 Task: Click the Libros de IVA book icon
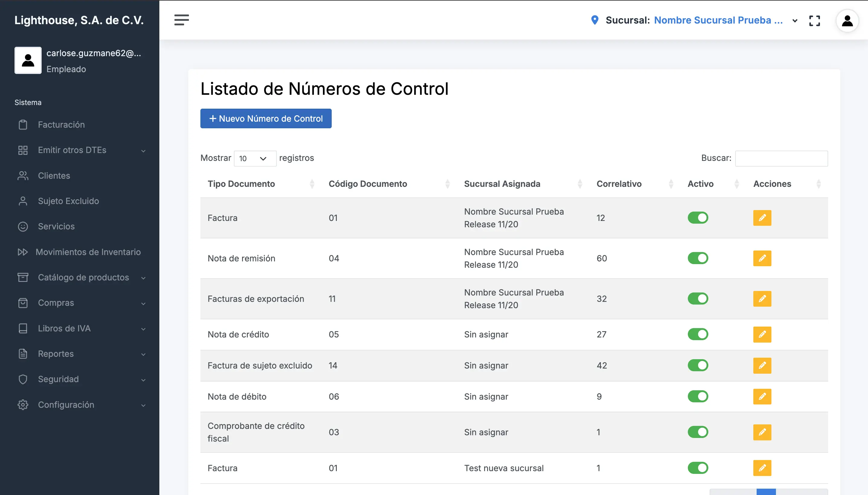tap(23, 328)
